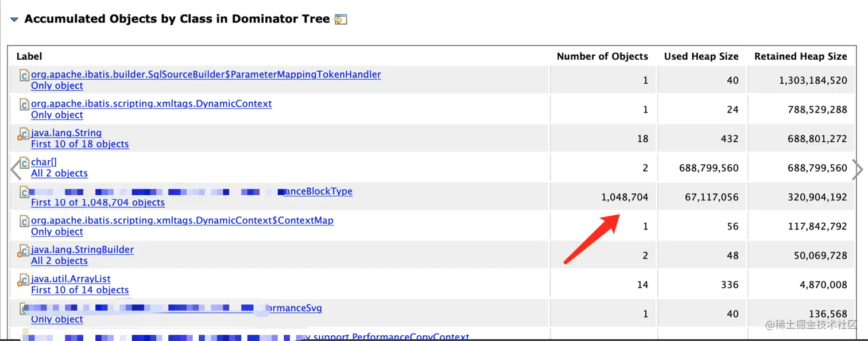Viewport: 868px width, 341px height.
Task: Open 'All 2 objects' under char[]
Action: 59,173
